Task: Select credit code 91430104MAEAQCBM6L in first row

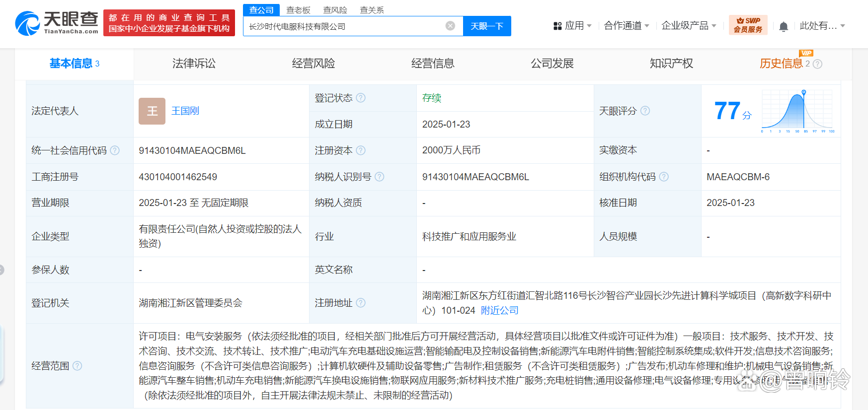Action: tap(192, 150)
